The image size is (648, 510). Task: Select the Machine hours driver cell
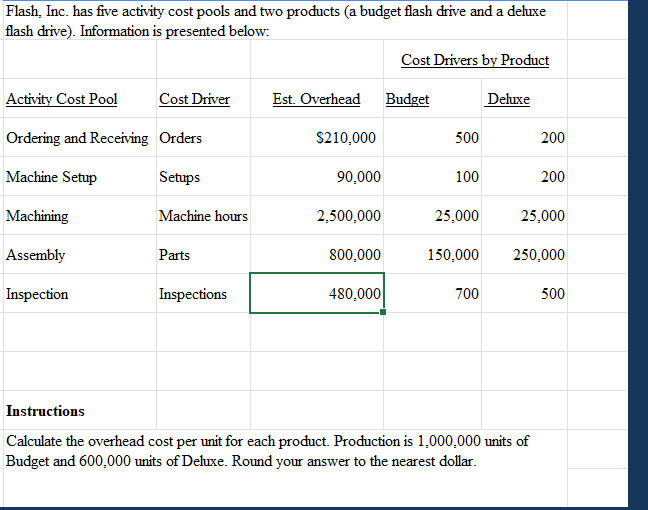click(x=203, y=215)
